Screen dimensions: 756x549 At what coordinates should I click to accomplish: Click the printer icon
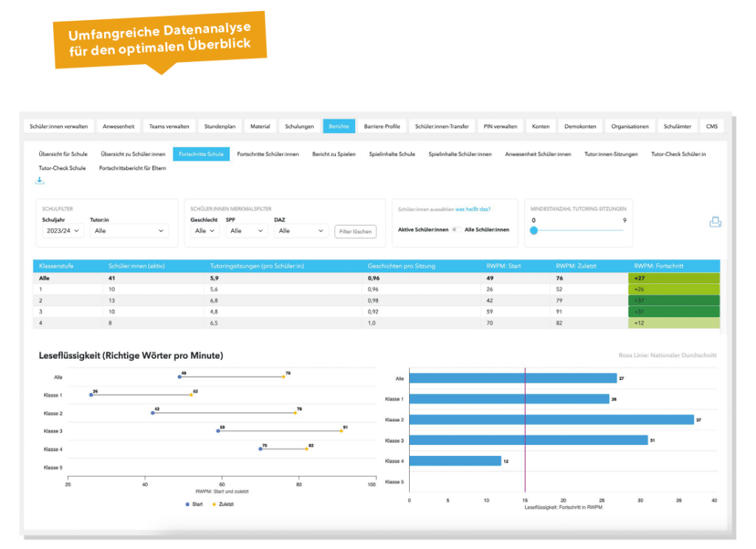[715, 222]
